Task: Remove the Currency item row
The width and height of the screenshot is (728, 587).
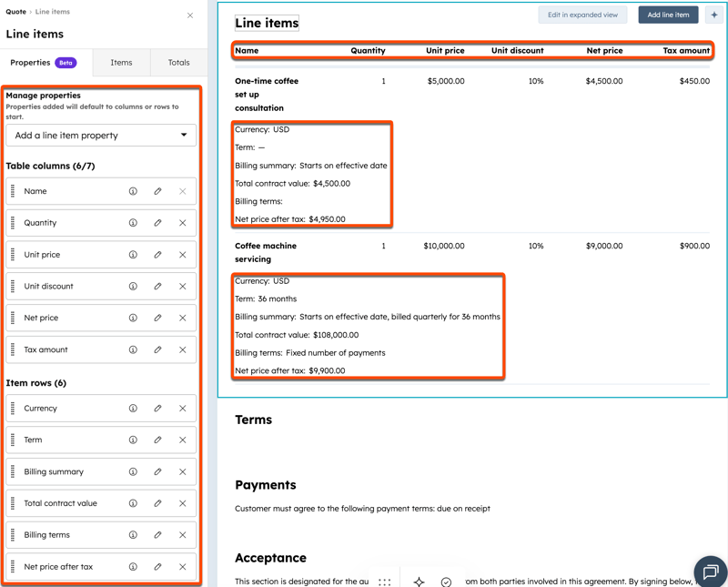Action: [x=182, y=409]
